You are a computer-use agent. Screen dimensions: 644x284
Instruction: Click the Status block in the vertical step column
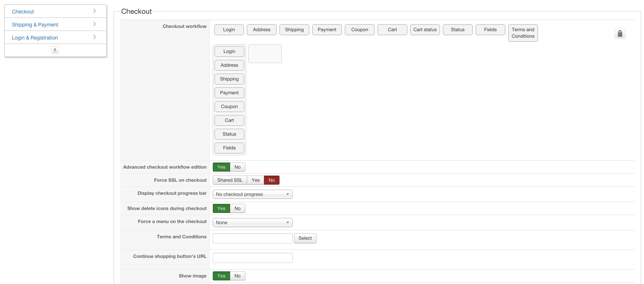coord(229,134)
